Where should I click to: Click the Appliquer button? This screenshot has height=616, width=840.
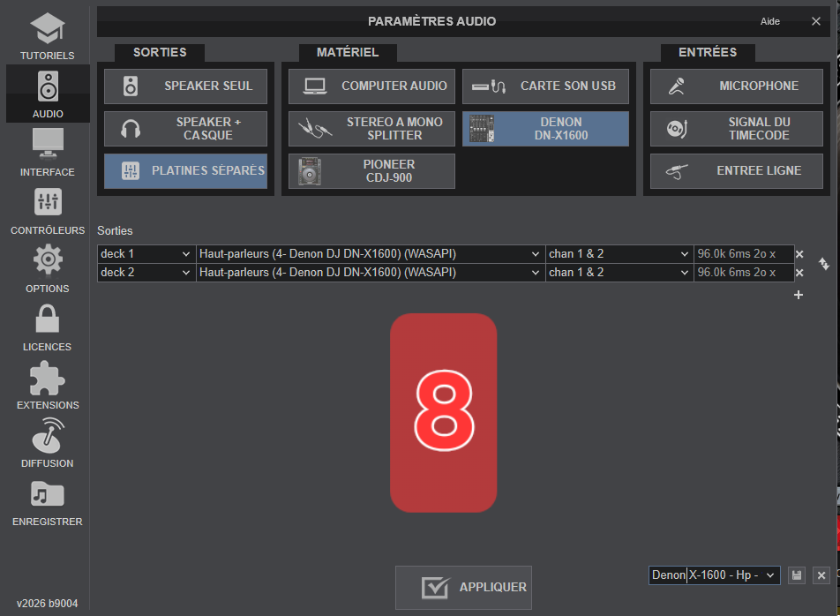coord(463,587)
